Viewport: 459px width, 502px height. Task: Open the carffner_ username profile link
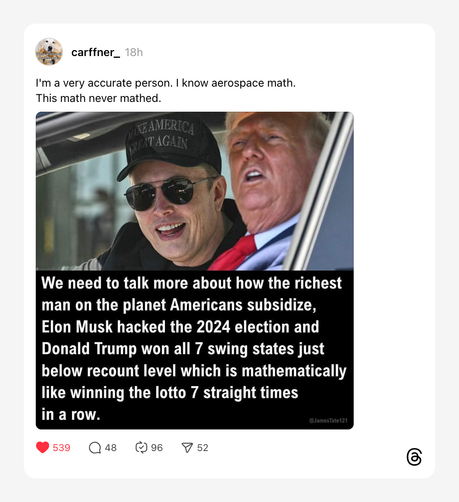(95, 52)
